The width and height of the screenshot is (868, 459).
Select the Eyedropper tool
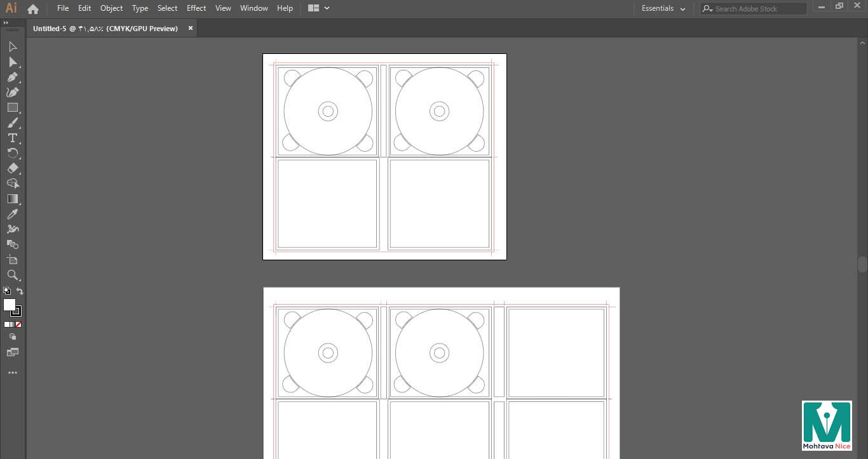click(x=12, y=215)
